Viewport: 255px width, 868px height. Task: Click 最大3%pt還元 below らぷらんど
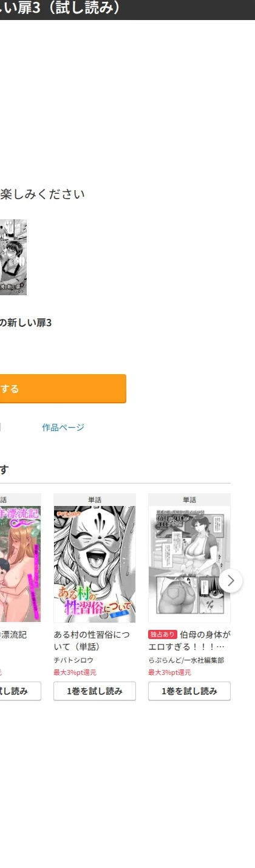pos(169,672)
